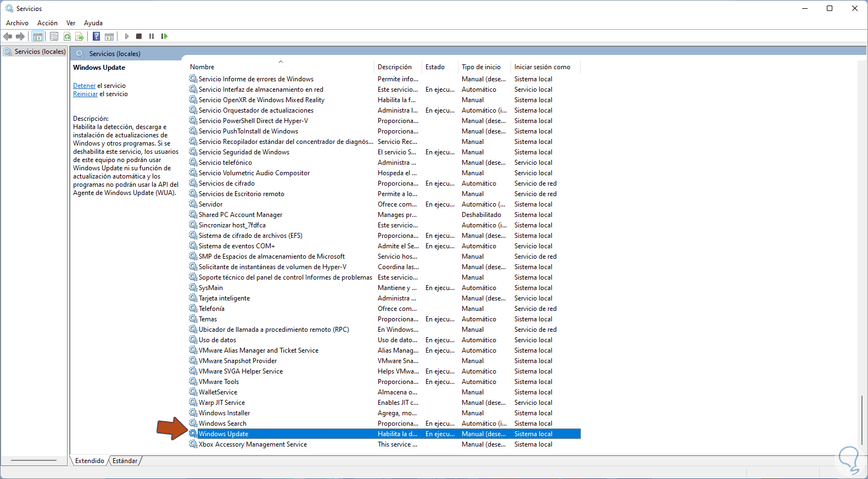Select Servicio PushToInstall de Windows name
This screenshot has width=868, height=479.
point(248,131)
